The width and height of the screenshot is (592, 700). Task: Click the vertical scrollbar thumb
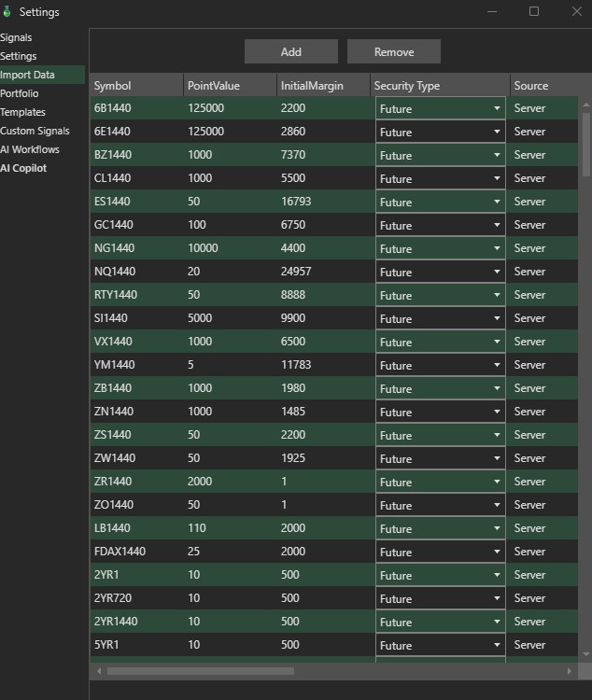pos(586,144)
